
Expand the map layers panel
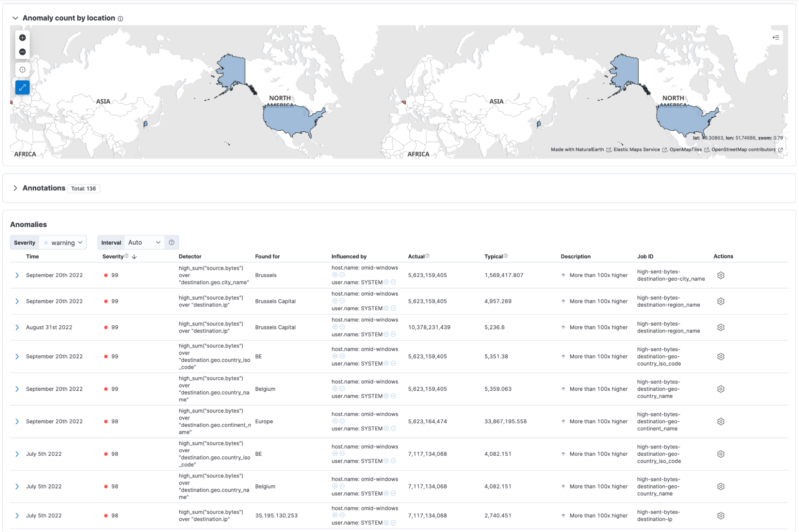click(775, 38)
